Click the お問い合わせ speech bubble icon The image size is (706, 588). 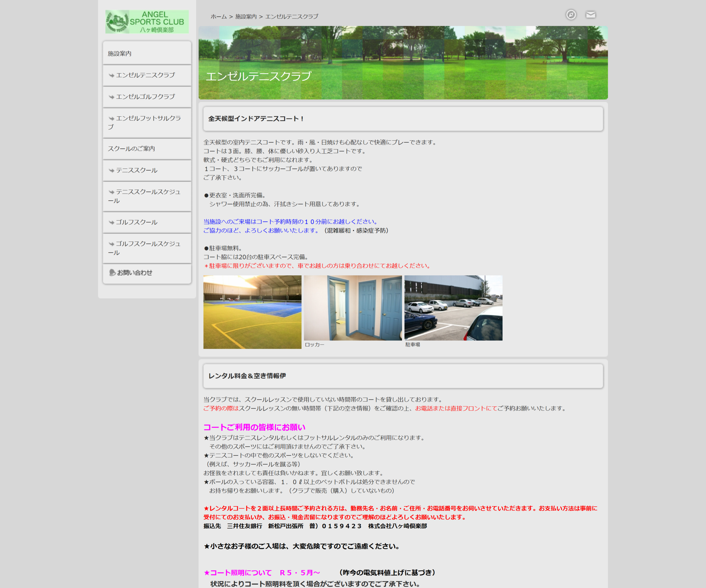[112, 272]
